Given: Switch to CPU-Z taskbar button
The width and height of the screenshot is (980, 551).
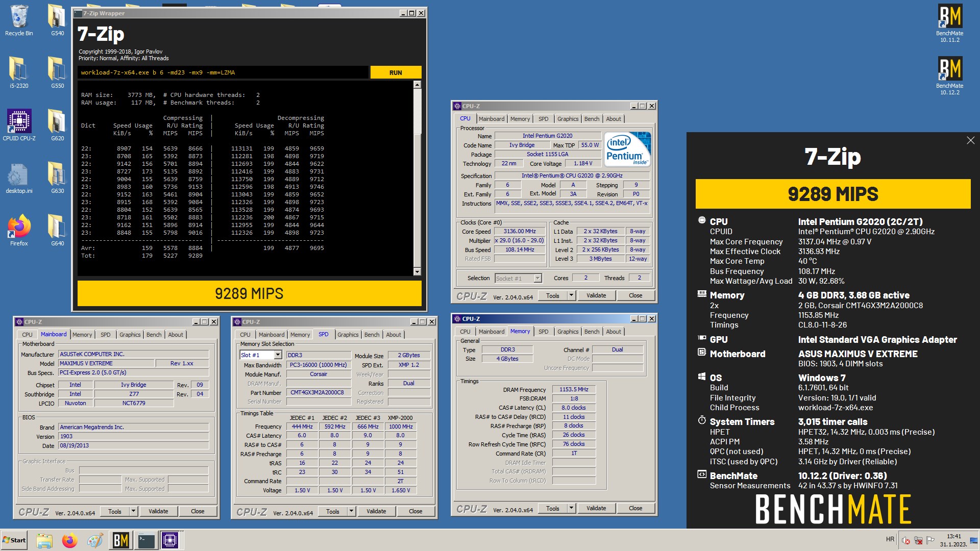Looking at the screenshot, I should click(170, 540).
